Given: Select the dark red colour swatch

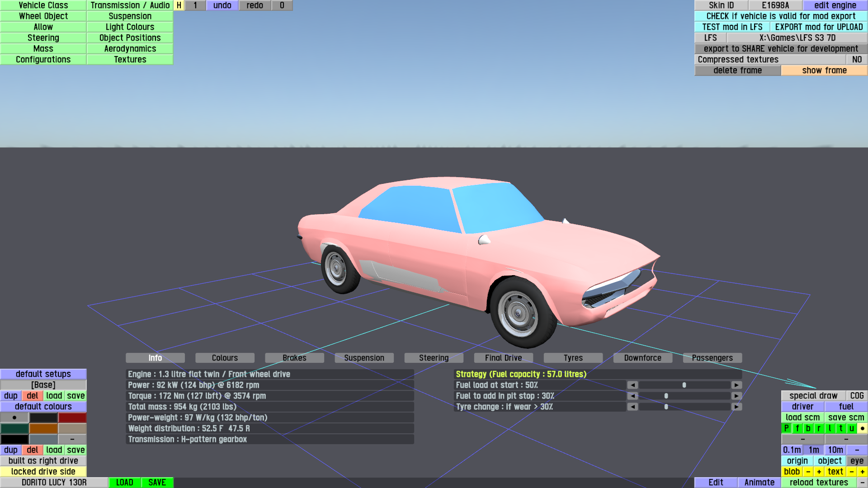Looking at the screenshot, I should tap(72, 418).
